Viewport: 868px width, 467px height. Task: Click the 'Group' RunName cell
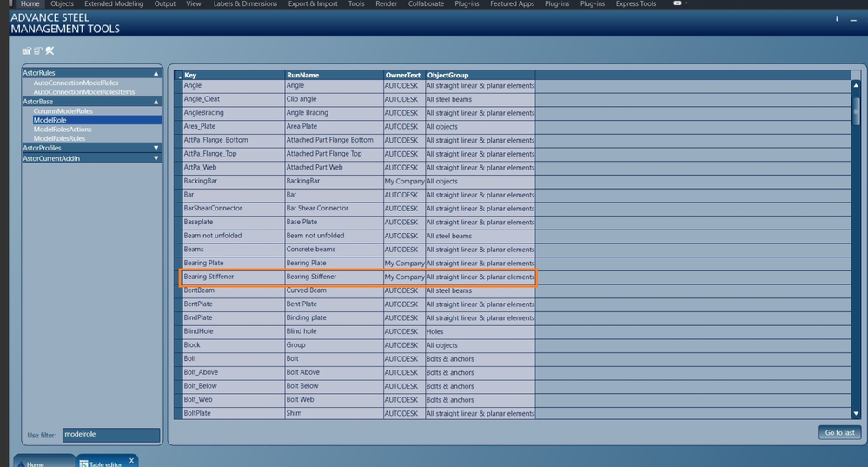(334, 345)
